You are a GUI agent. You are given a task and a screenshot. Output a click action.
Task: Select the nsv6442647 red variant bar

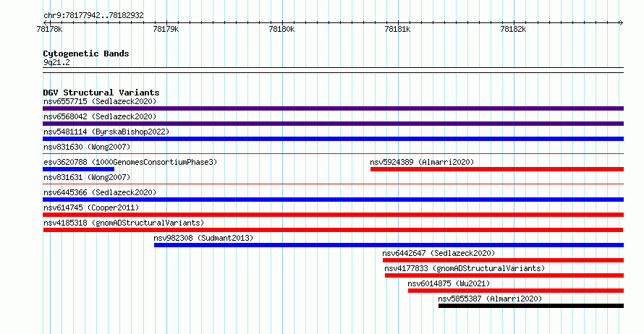pos(503,260)
